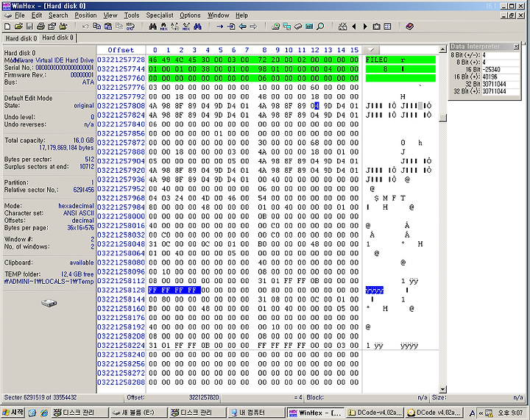Click the Replace Hex Values icon

pyautogui.click(x=186, y=26)
